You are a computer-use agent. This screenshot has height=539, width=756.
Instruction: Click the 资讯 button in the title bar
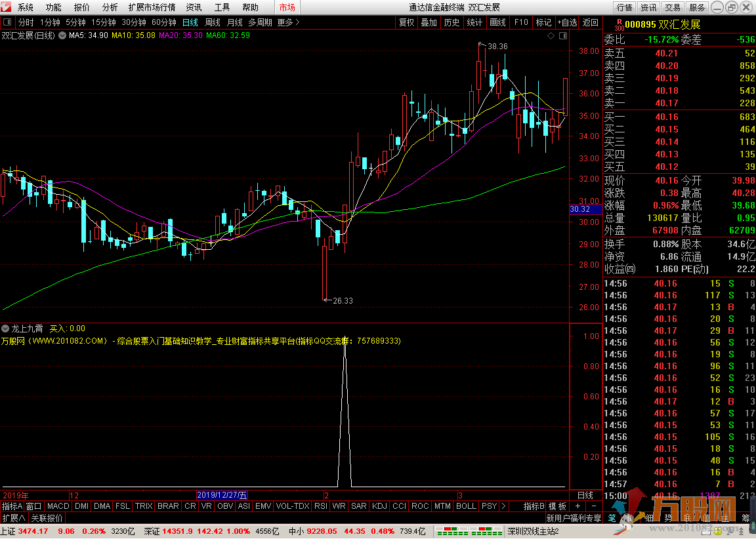tap(648, 7)
